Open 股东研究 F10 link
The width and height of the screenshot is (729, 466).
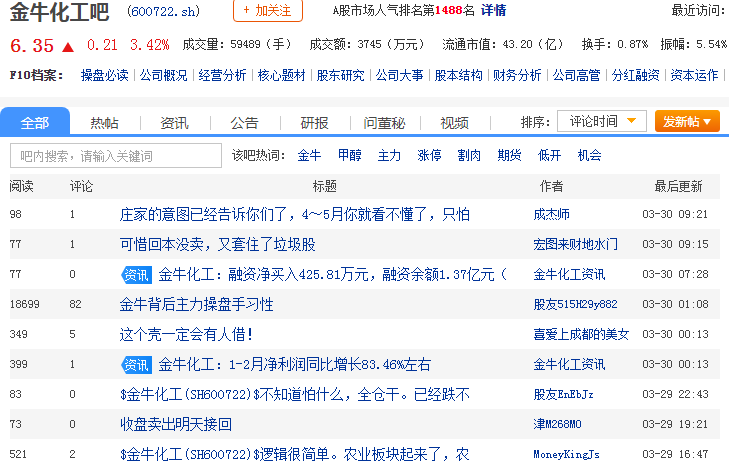point(340,75)
